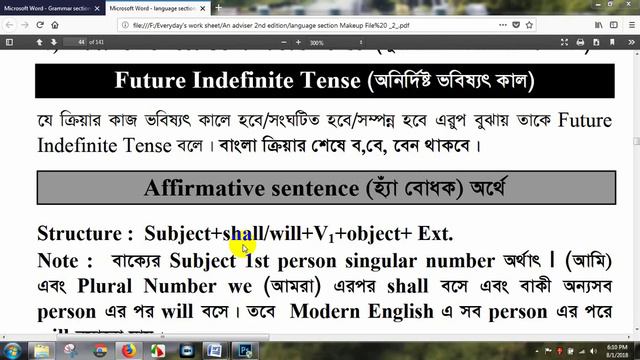Image resolution: width=640 pixels, height=360 pixels.
Task: Click the words Modern English
Action: click(361, 312)
